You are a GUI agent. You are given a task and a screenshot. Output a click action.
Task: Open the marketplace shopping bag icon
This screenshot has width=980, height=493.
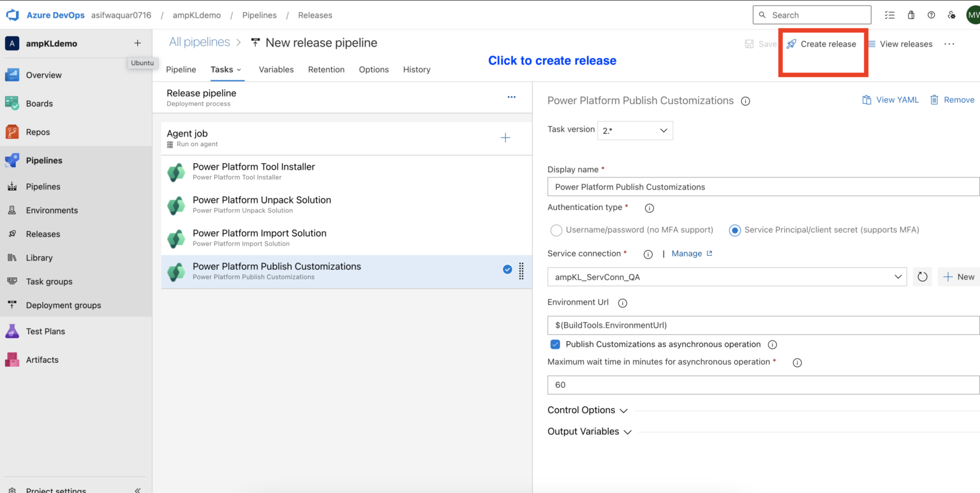click(910, 15)
